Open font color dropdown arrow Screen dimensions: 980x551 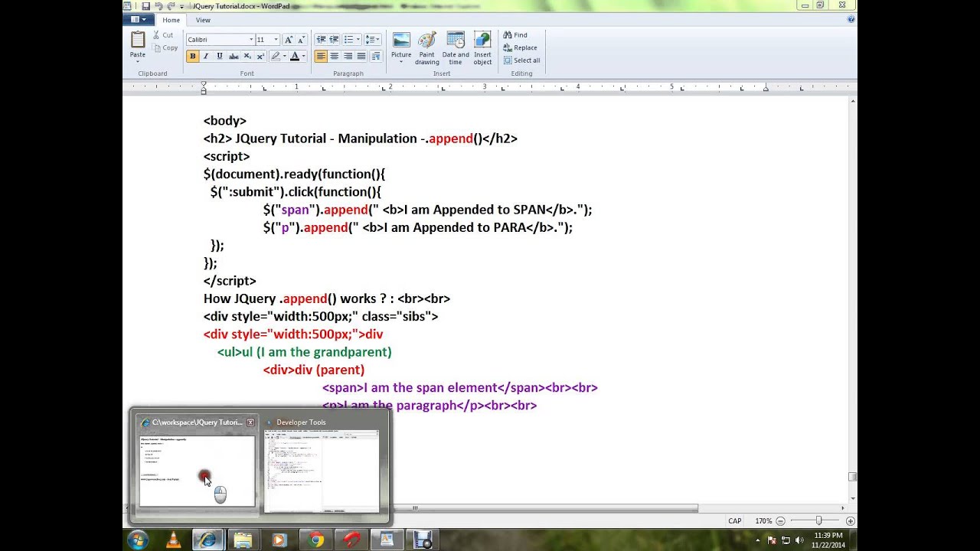coord(303,57)
